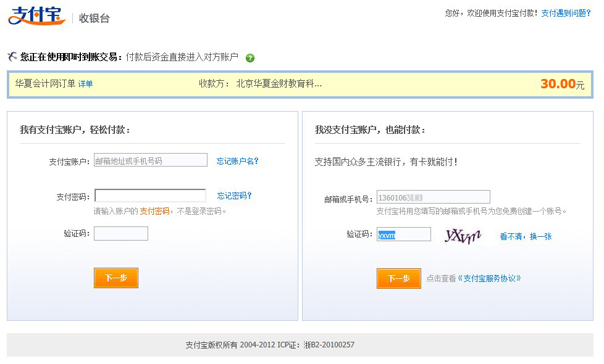Focus the 邮箱或手机号 input field

click(x=434, y=197)
